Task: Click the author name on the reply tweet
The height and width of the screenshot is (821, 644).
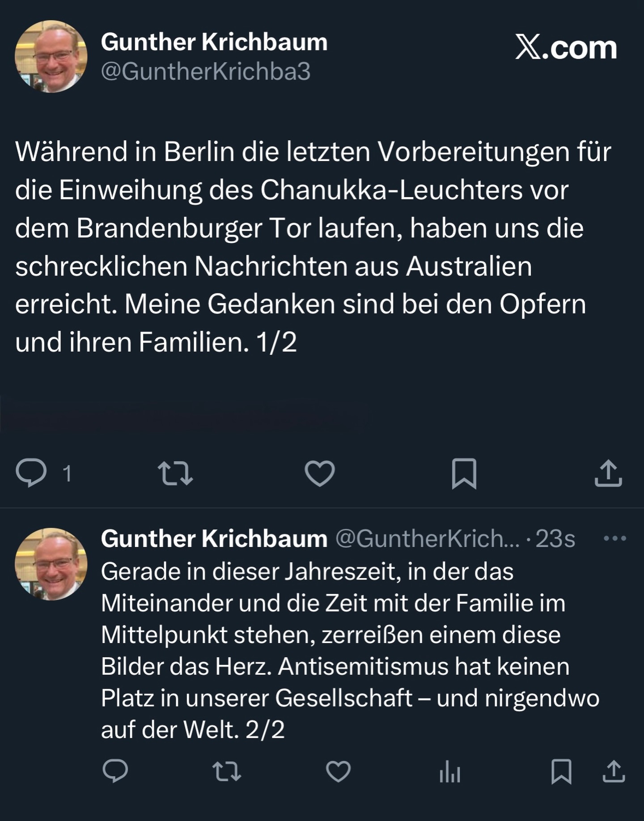Action: click(214, 538)
